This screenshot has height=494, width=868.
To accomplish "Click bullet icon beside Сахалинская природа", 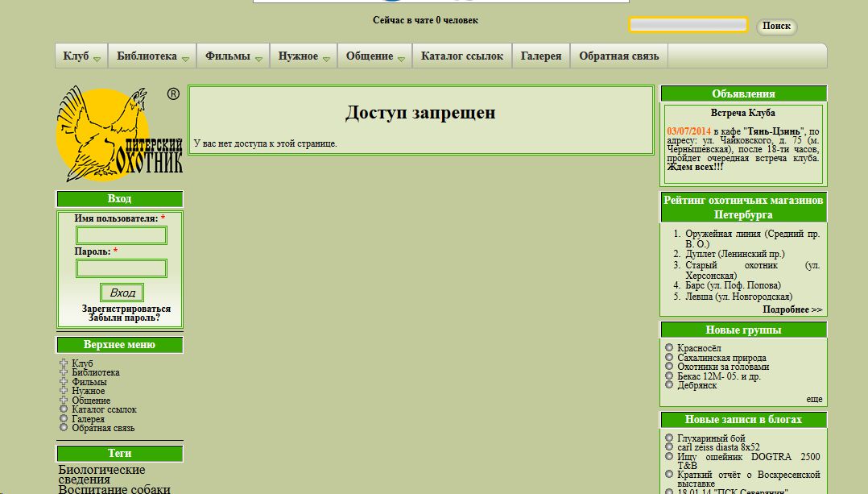I will point(669,358).
